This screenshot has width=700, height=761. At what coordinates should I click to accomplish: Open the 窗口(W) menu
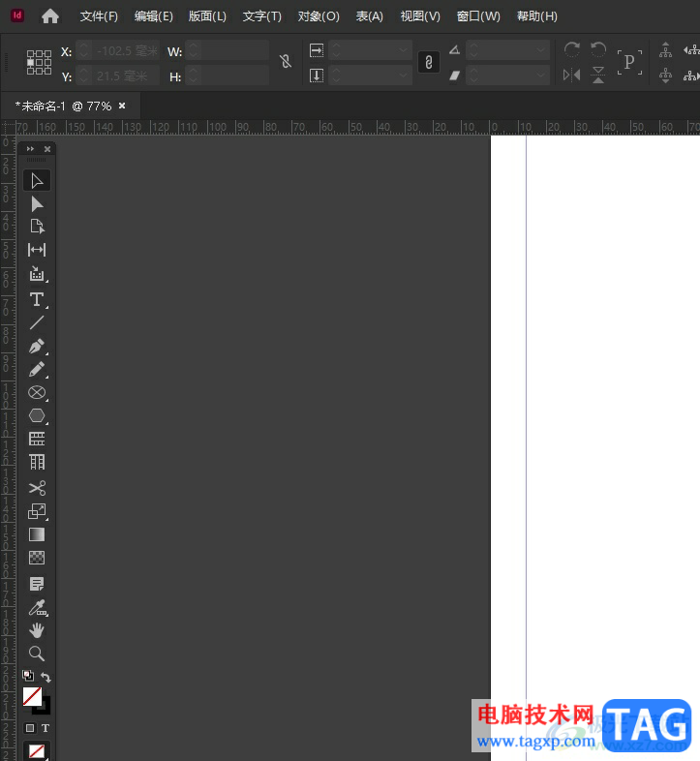coord(478,16)
